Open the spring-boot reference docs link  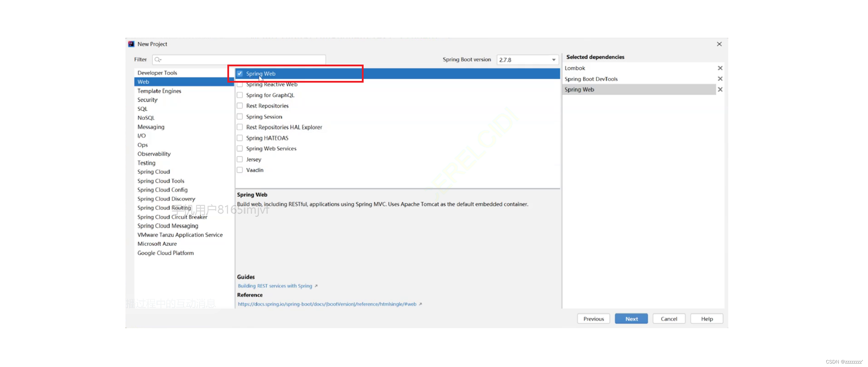[327, 304]
